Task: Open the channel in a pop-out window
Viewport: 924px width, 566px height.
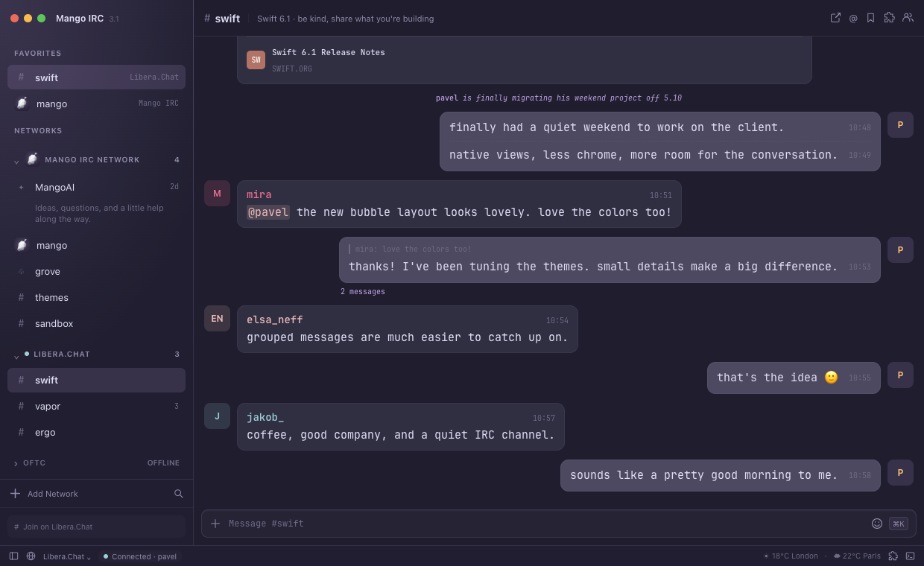Action: click(835, 18)
